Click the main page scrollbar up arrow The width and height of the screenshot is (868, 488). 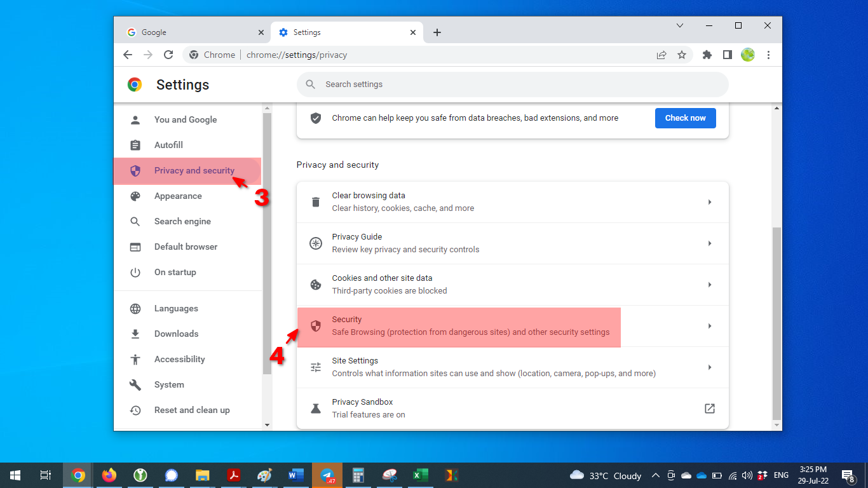click(776, 108)
